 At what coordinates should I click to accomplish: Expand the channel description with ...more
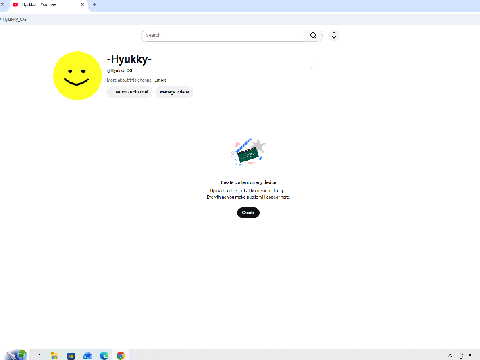pyautogui.click(x=161, y=80)
